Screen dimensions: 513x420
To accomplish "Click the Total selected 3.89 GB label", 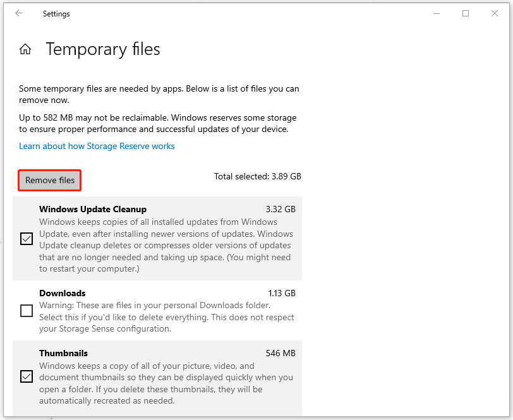I will tap(257, 176).
